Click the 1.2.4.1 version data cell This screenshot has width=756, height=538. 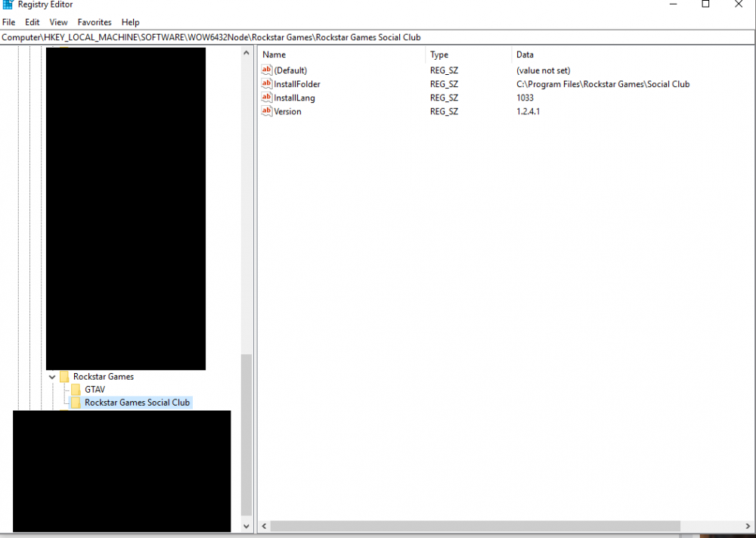528,111
